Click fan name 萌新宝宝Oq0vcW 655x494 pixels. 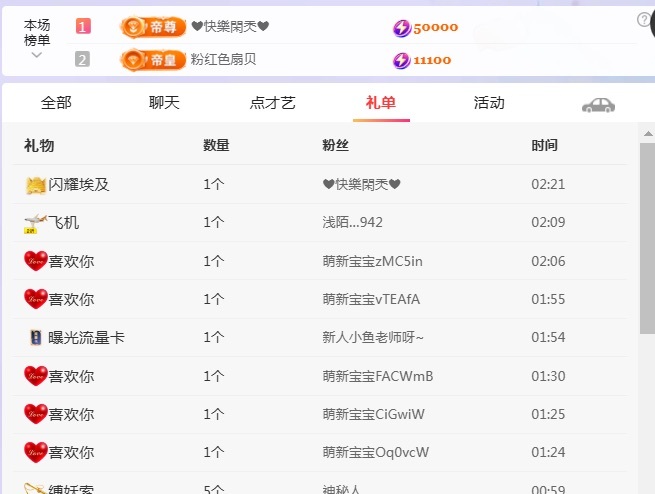[376, 452]
